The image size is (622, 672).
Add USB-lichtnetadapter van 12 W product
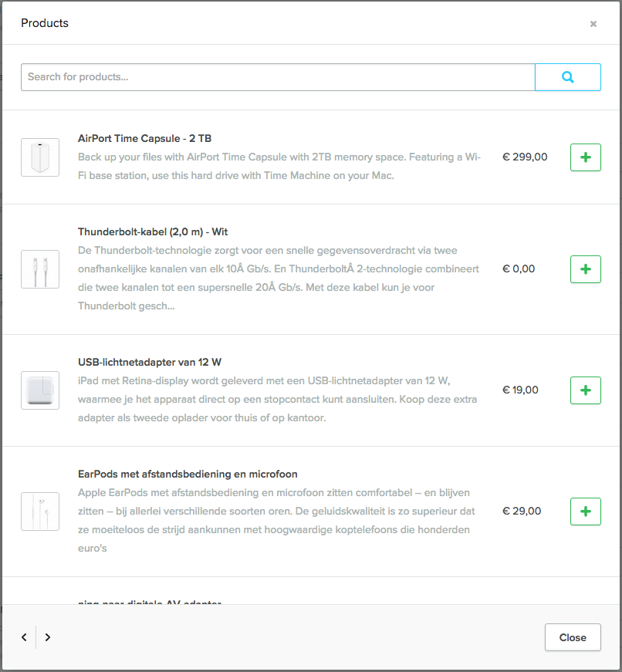586,390
